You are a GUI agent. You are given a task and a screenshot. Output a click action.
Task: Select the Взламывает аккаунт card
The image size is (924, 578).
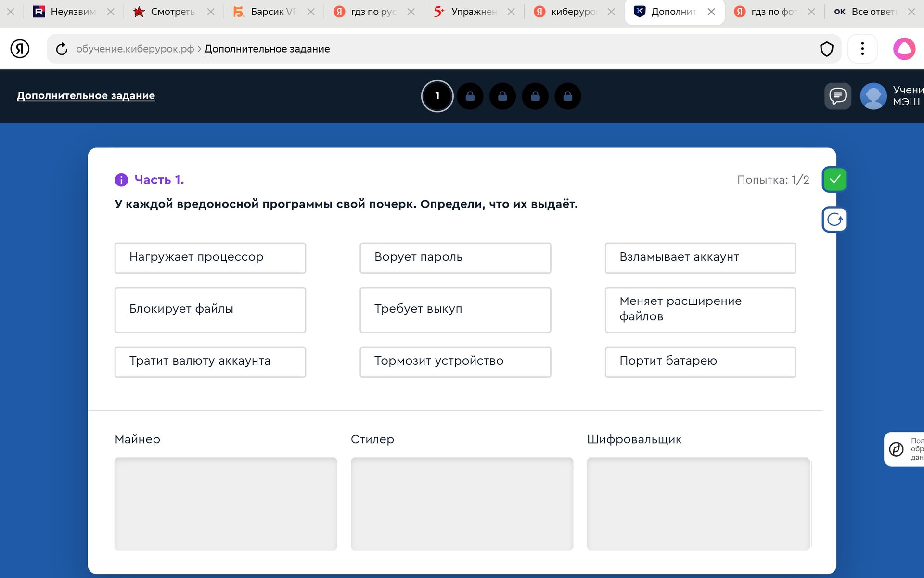(x=700, y=258)
